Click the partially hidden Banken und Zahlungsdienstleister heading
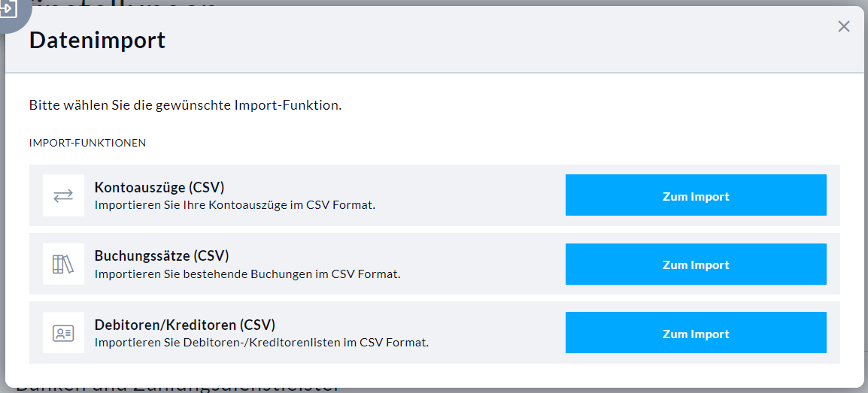Image resolution: width=868 pixels, height=393 pixels. pyautogui.click(x=178, y=389)
